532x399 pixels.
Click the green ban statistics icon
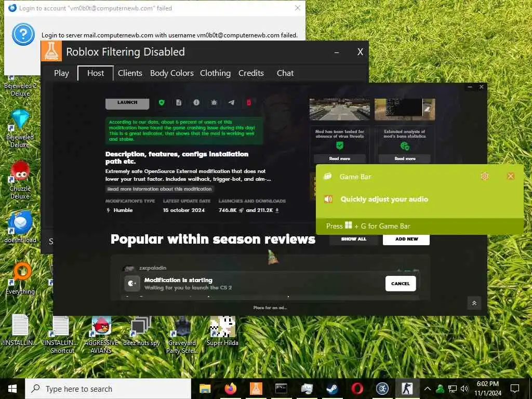[405, 146]
